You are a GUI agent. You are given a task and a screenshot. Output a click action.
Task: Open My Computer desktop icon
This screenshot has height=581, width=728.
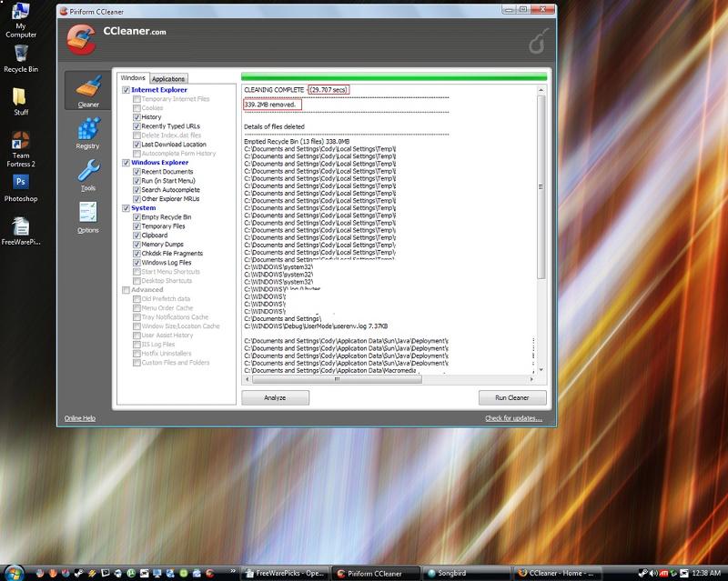pyautogui.click(x=20, y=20)
